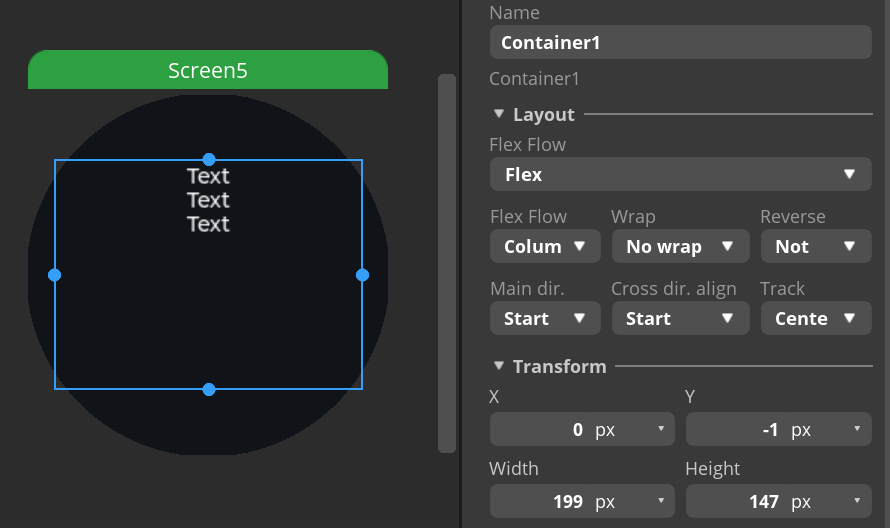This screenshot has width=890, height=528.
Task: Open the Flex layout type dropdown
Action: point(681,174)
